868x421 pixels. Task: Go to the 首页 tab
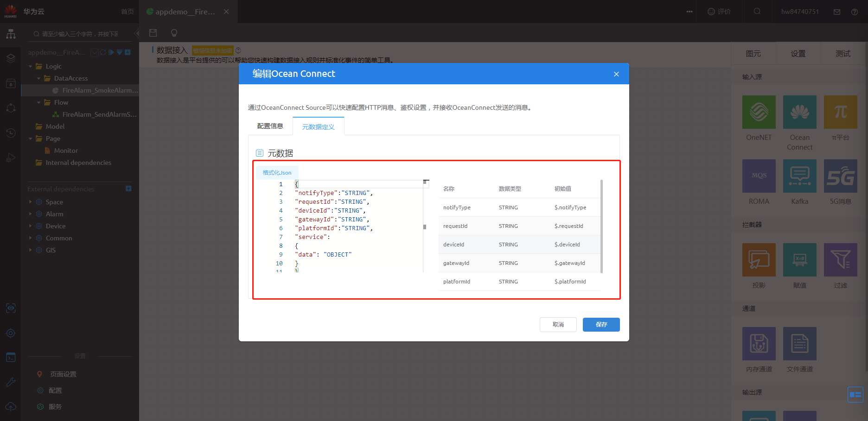128,12
